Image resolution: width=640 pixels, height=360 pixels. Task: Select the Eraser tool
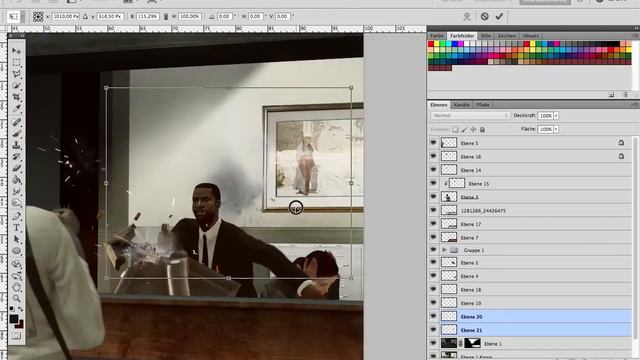point(16,168)
